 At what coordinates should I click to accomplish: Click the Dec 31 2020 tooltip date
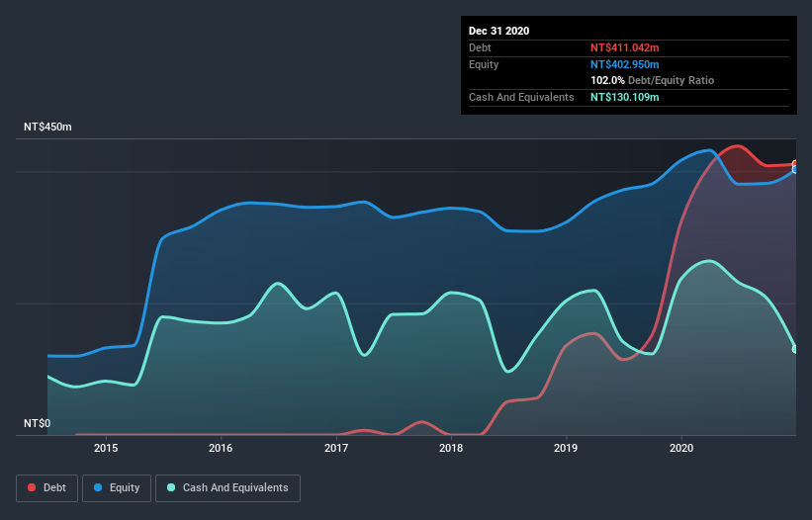pos(498,31)
